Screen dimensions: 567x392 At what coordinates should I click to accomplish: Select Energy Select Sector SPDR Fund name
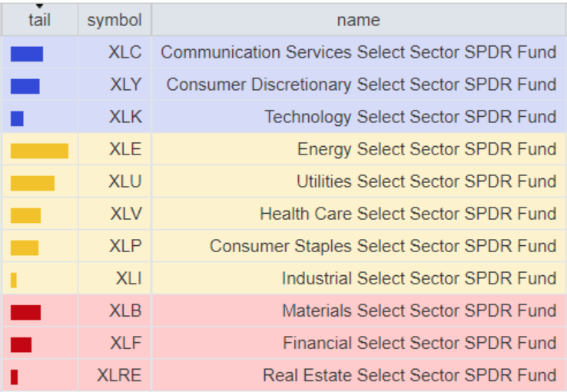[x=426, y=150]
